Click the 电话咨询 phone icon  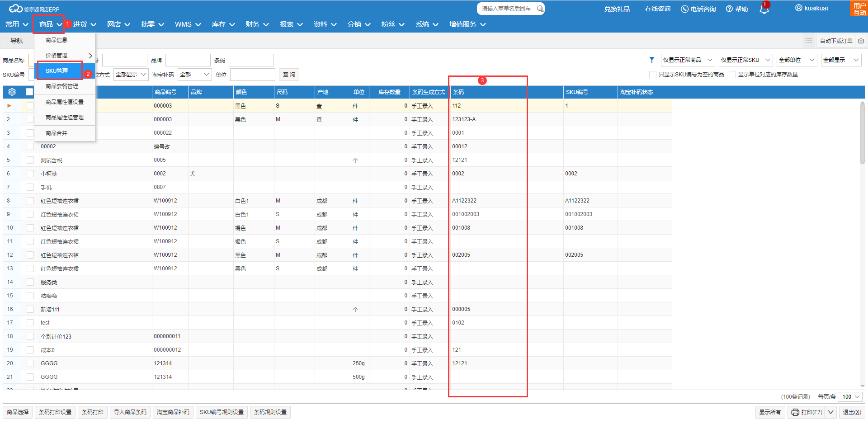tap(684, 9)
